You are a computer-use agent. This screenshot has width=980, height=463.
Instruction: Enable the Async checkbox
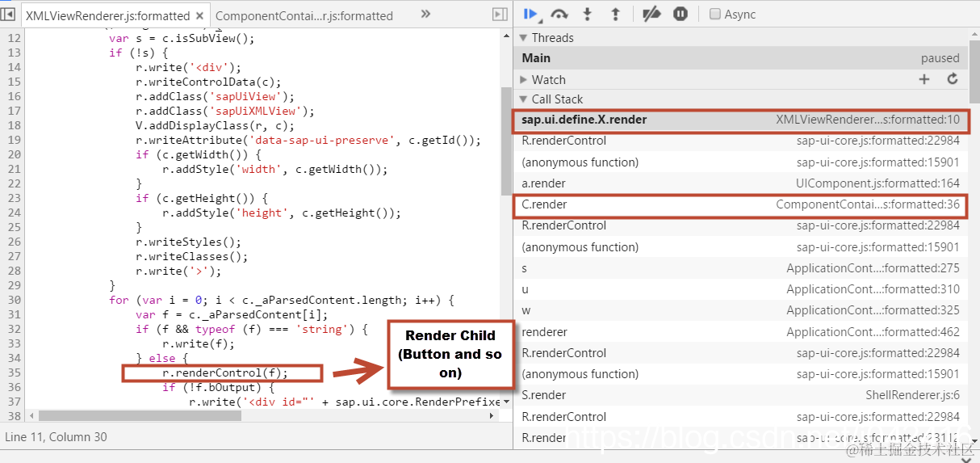click(714, 14)
